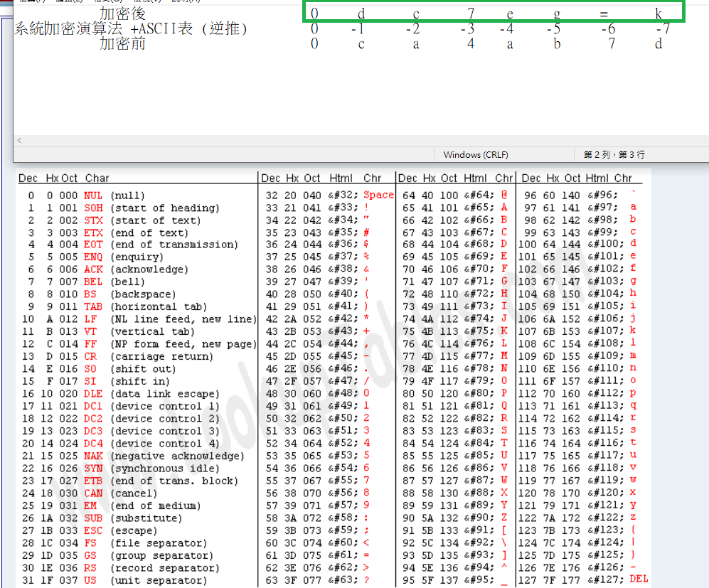This screenshot has width=709, height=588.
Task: Click letter b in the 加密前 row
Action: point(557,44)
